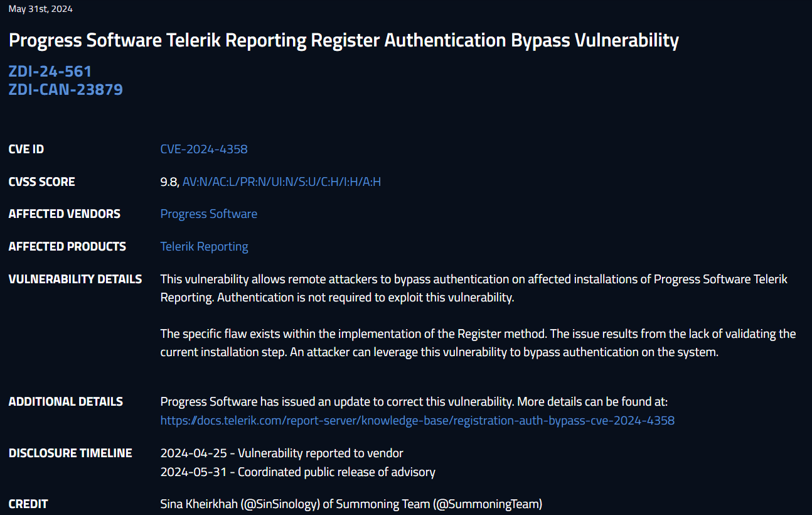Open the docs.telerik.com knowledge-base URL
Image resolution: width=812 pixels, height=515 pixels.
(417, 421)
